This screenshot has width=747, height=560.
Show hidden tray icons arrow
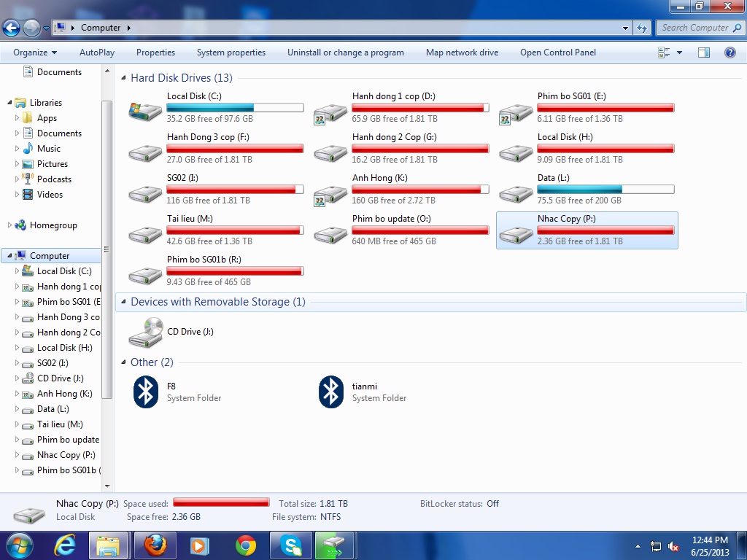point(638,546)
